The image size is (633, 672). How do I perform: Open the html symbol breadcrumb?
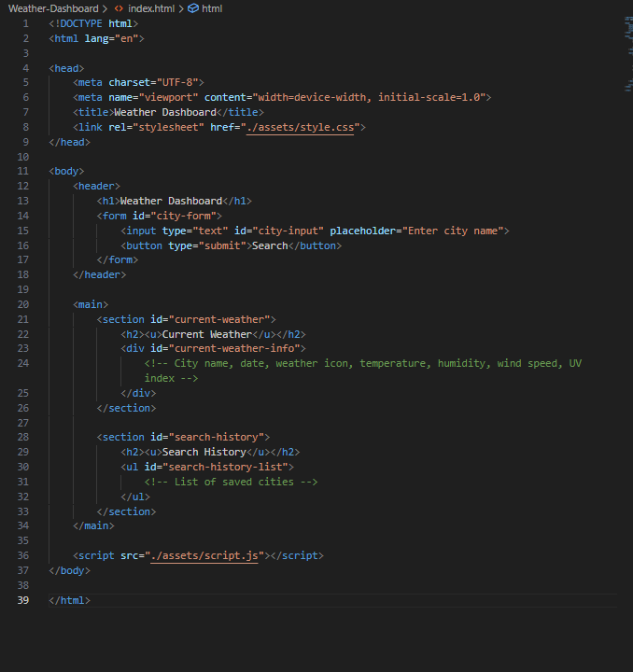212,8
